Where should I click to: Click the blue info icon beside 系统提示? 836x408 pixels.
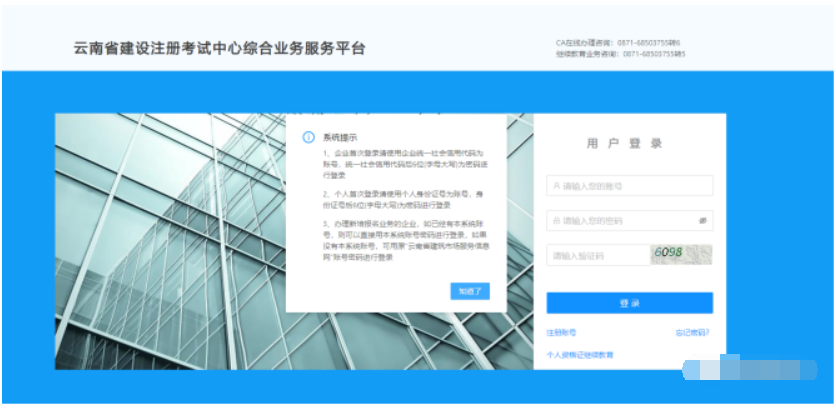tap(308, 137)
